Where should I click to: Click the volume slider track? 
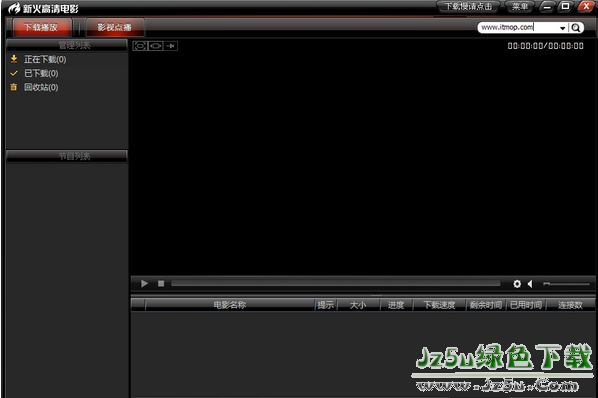567,284
